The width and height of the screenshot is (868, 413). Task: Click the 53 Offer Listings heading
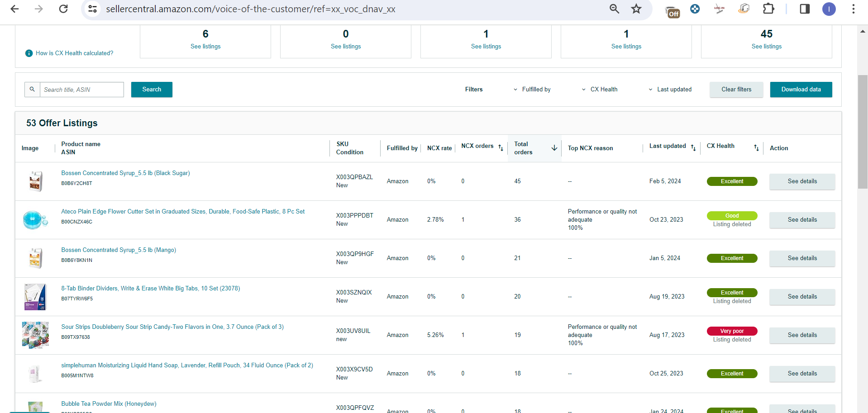(62, 123)
